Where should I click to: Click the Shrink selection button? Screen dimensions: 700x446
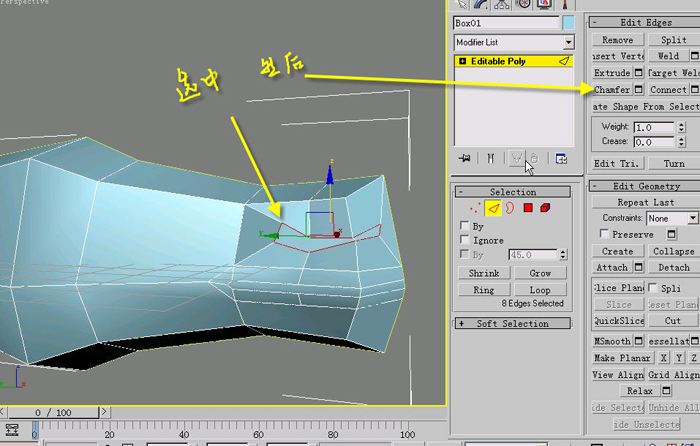click(x=484, y=273)
